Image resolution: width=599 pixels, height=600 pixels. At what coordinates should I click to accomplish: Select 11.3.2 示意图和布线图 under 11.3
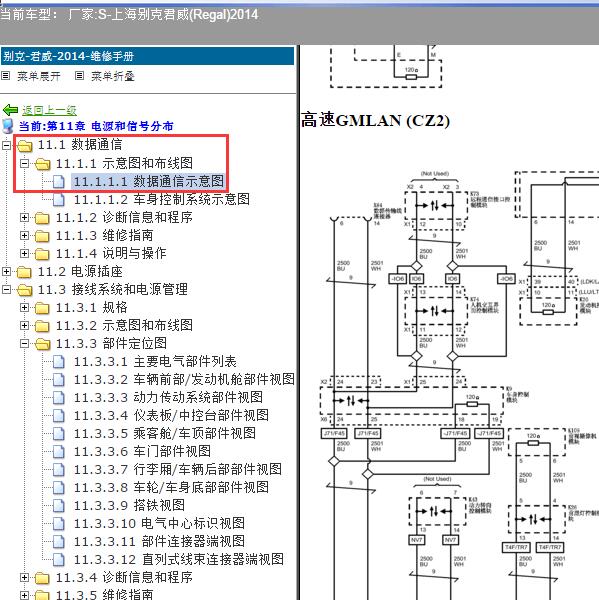click(x=124, y=325)
